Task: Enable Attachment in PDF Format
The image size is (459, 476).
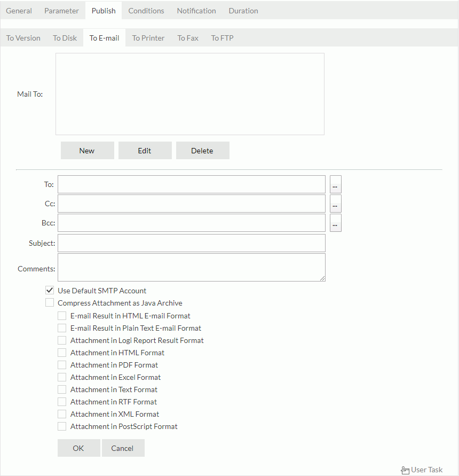Action: tap(62, 365)
